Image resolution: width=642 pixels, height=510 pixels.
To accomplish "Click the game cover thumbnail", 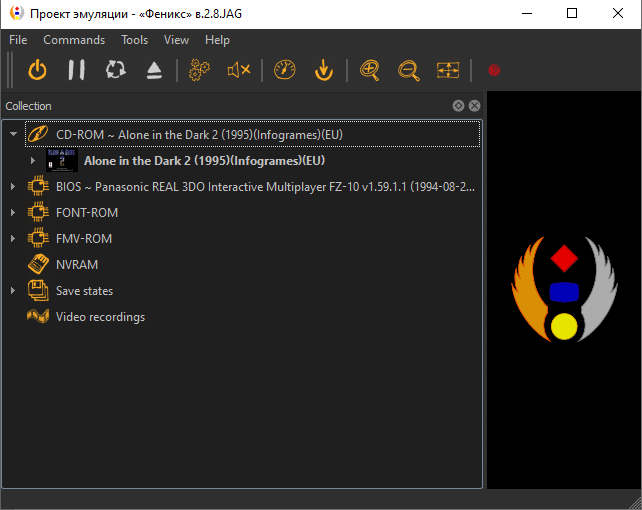I will (x=61, y=160).
